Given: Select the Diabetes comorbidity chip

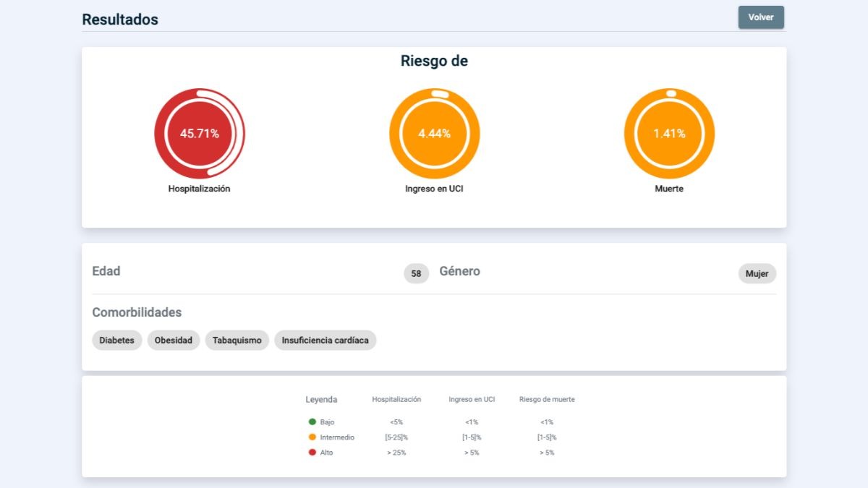Looking at the screenshot, I should [116, 341].
